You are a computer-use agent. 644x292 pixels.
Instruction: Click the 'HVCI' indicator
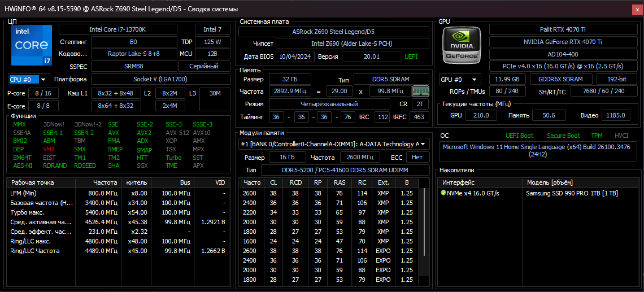pos(622,136)
